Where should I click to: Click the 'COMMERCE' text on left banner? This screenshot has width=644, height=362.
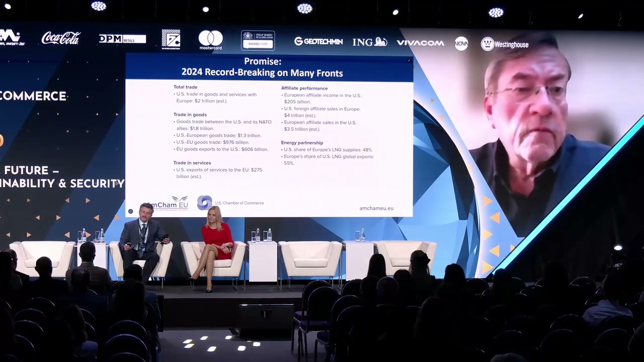(33, 97)
